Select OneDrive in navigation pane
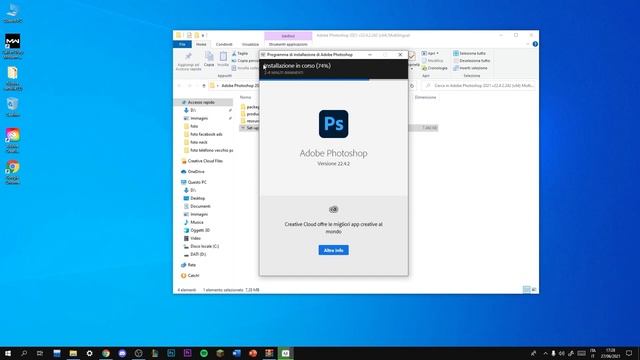The image size is (640, 360). (193, 171)
